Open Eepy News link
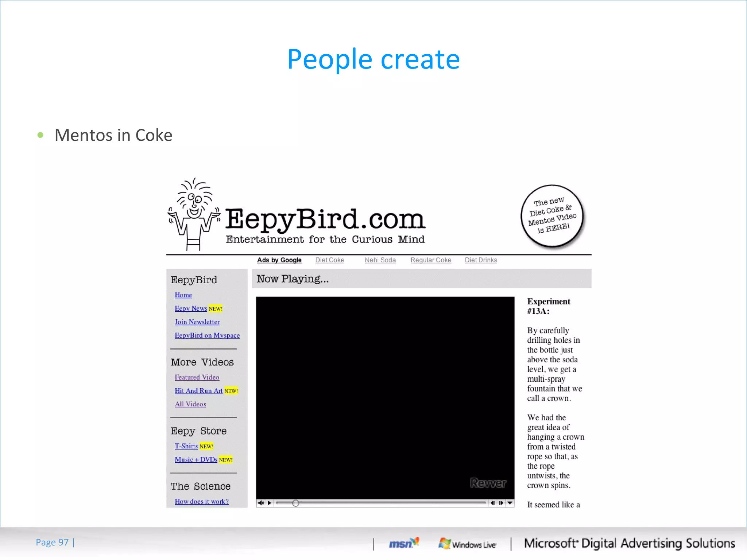 (191, 308)
